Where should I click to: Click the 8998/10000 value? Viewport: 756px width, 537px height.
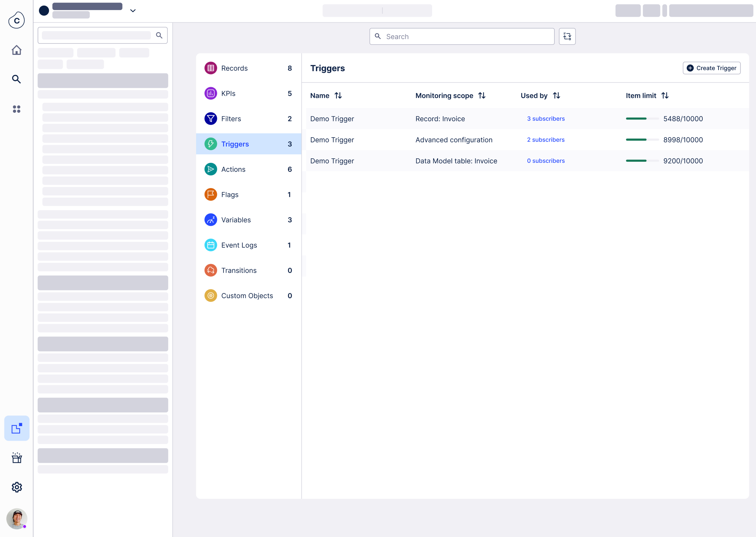(683, 140)
